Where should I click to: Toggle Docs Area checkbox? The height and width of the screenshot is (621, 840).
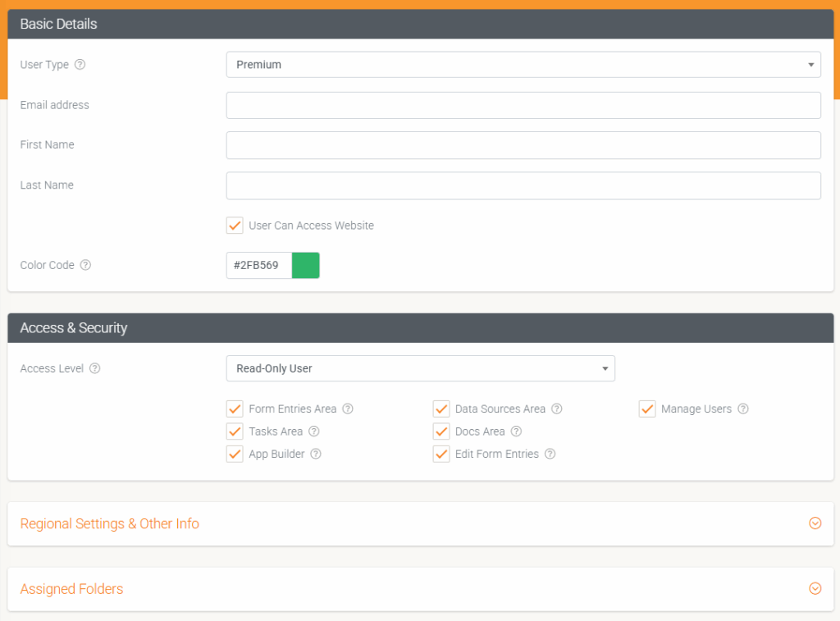pyautogui.click(x=441, y=432)
